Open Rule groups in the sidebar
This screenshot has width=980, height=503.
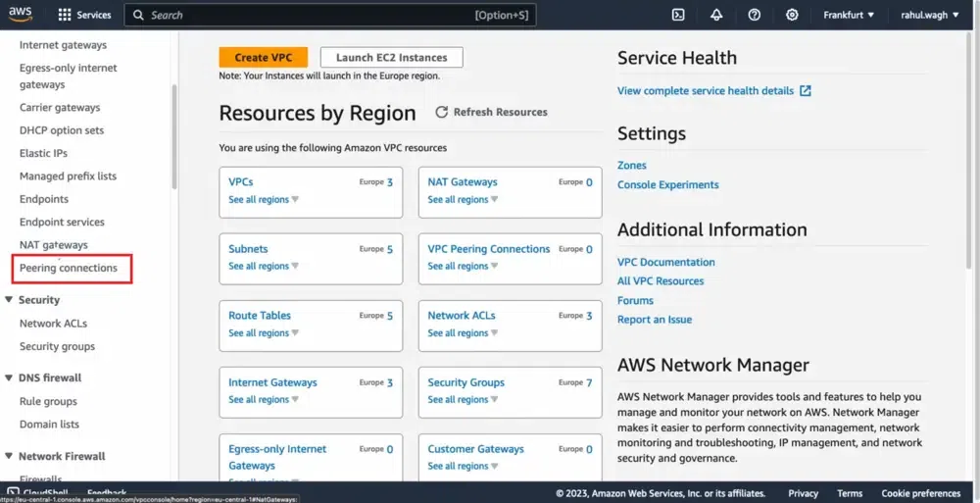click(48, 401)
